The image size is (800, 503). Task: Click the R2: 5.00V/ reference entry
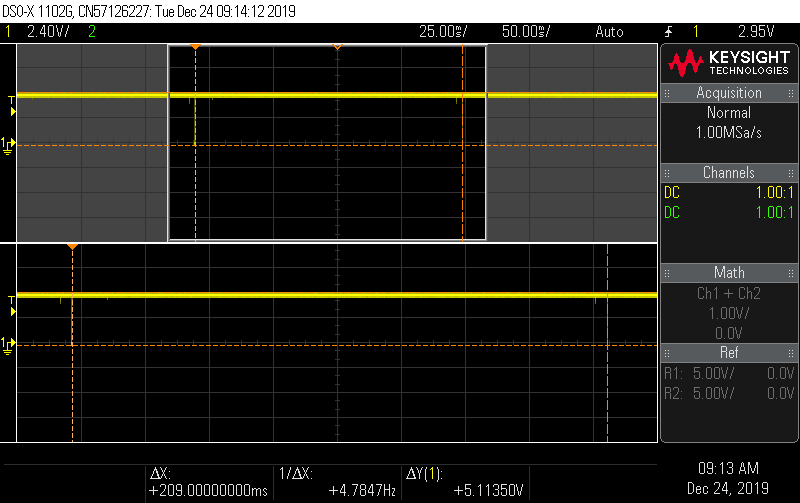pyautogui.click(x=729, y=393)
